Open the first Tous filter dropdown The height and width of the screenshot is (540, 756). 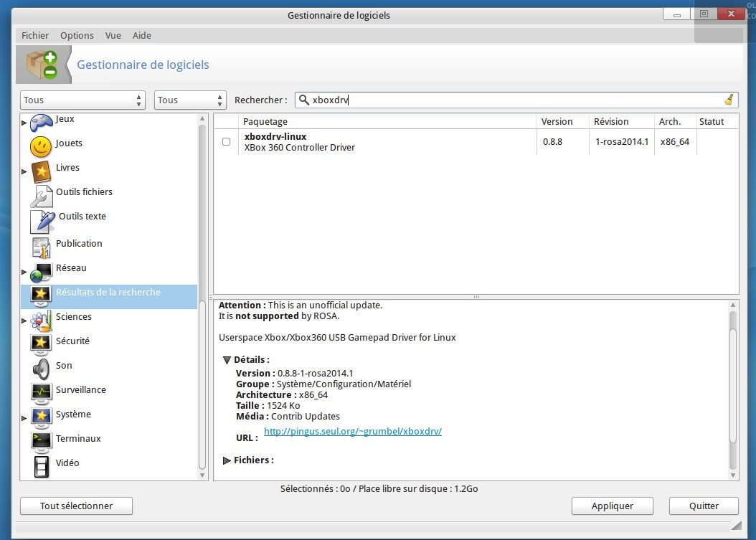[x=82, y=100]
